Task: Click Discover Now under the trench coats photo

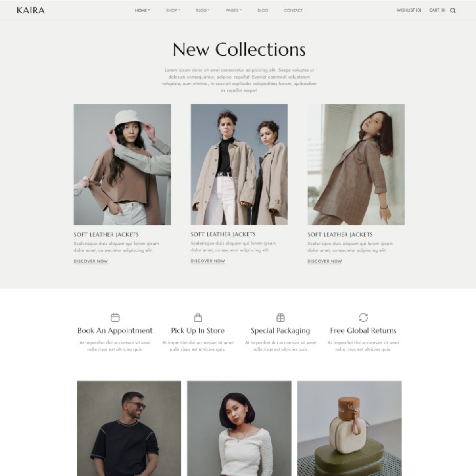Action: pyautogui.click(x=208, y=261)
